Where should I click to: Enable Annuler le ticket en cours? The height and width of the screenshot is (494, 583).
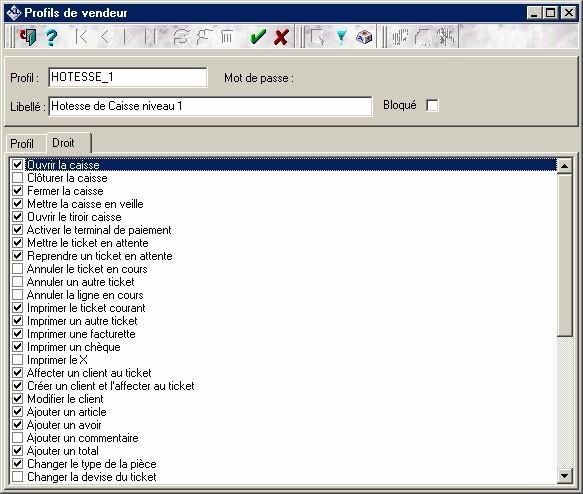coord(17,269)
